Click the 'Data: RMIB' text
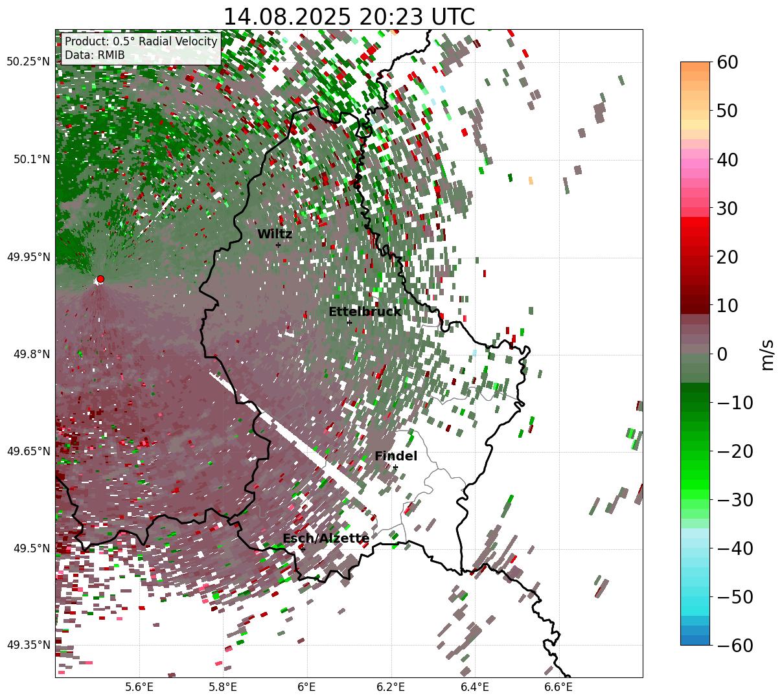Image resolution: width=782 pixels, height=700 pixels. click(95, 56)
